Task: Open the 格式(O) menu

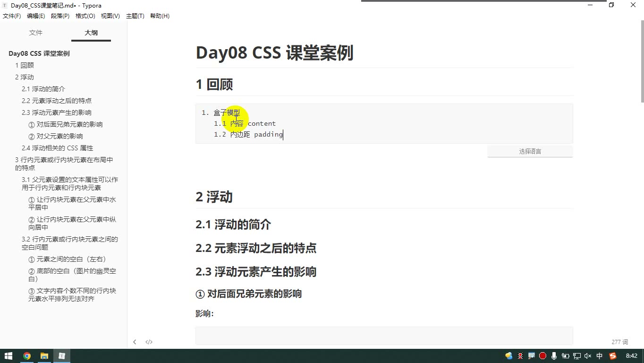Action: [85, 16]
